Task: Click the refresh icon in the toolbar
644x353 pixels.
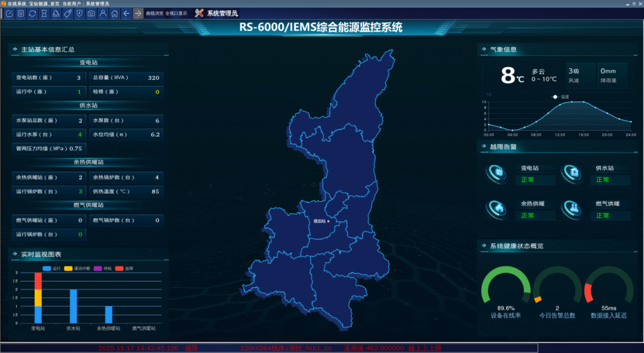Action: 32,13
